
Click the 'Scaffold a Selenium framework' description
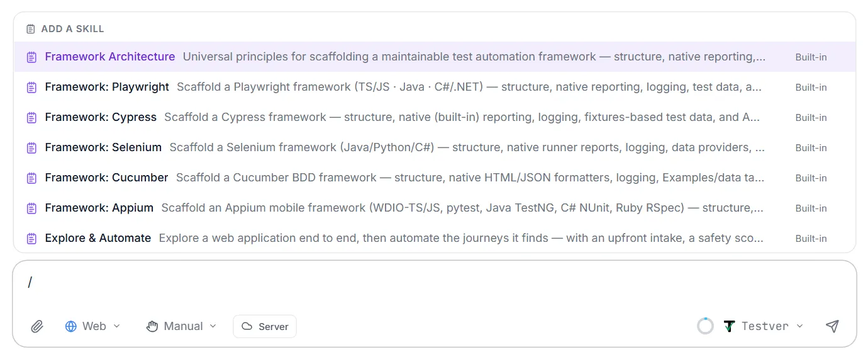(x=467, y=147)
